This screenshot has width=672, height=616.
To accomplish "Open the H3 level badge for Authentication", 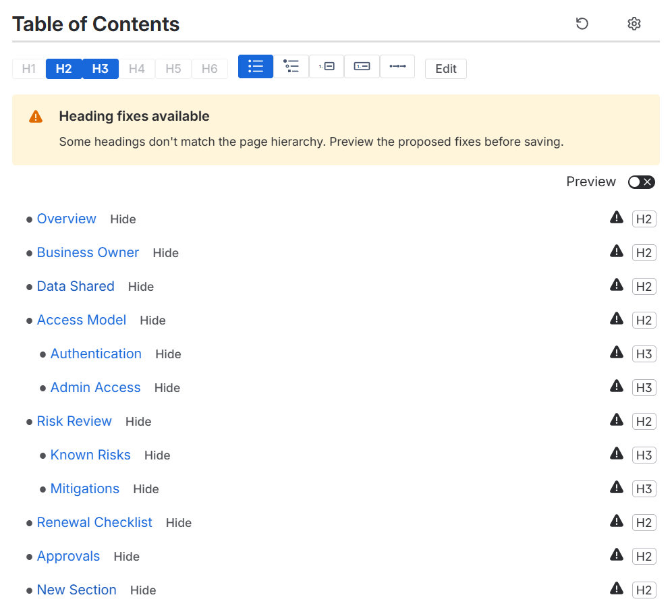I will [x=644, y=354].
